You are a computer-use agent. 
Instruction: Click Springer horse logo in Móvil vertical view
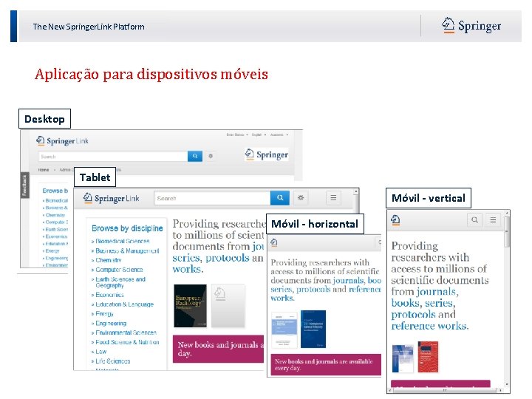coord(395,220)
